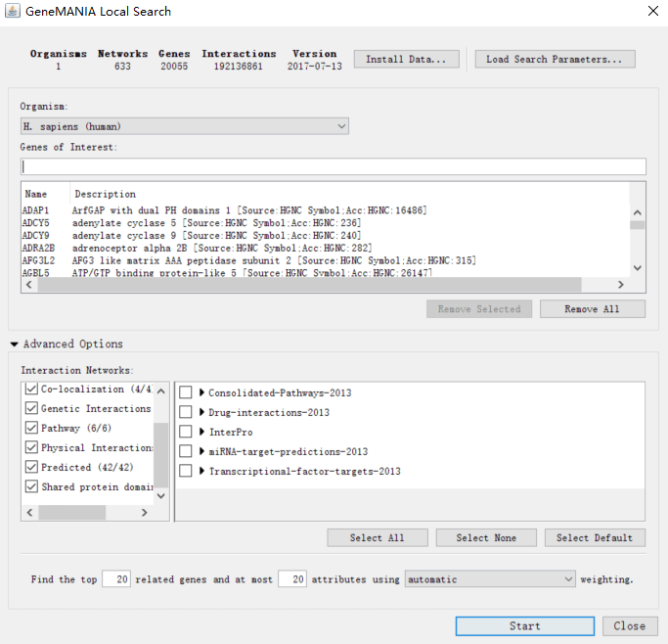Click the Select None button

pyautogui.click(x=486, y=538)
